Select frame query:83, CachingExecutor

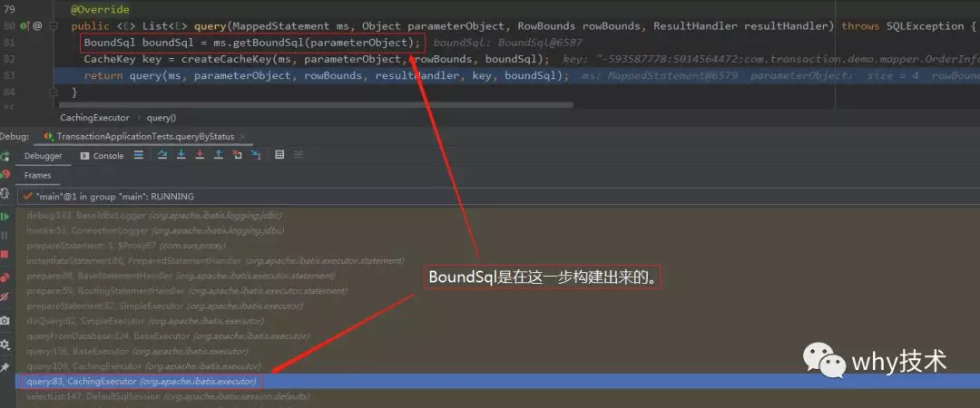pos(497,381)
